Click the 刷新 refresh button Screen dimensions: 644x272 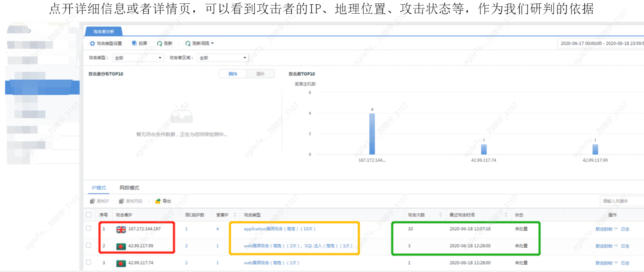(165, 43)
